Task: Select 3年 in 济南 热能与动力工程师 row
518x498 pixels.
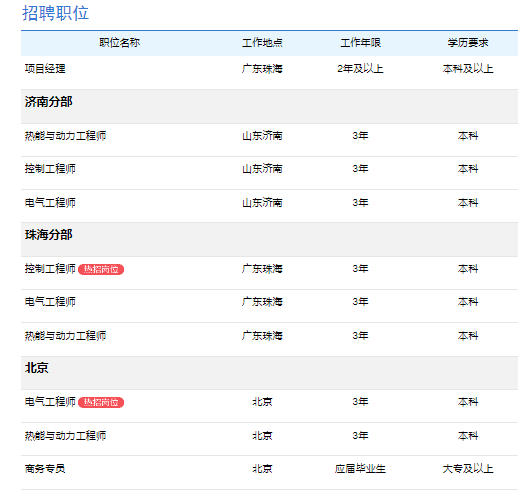Action: pyautogui.click(x=360, y=136)
